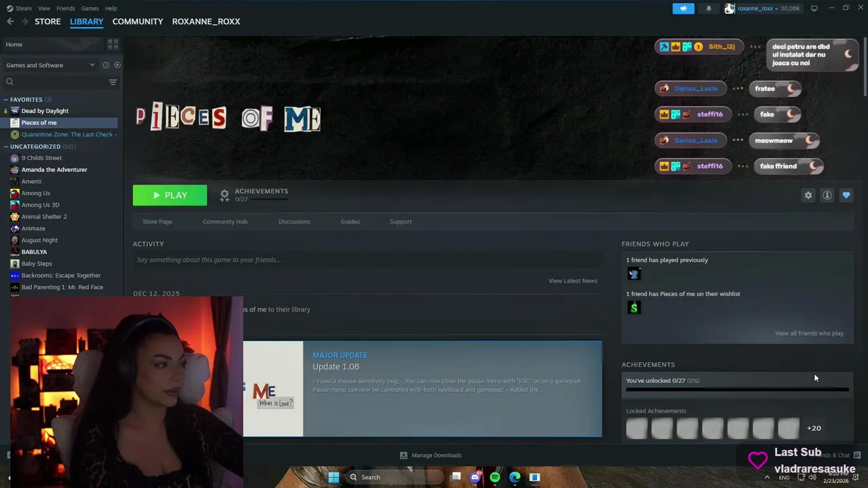Open the game info icon
The height and width of the screenshot is (488, 868).
point(827,195)
